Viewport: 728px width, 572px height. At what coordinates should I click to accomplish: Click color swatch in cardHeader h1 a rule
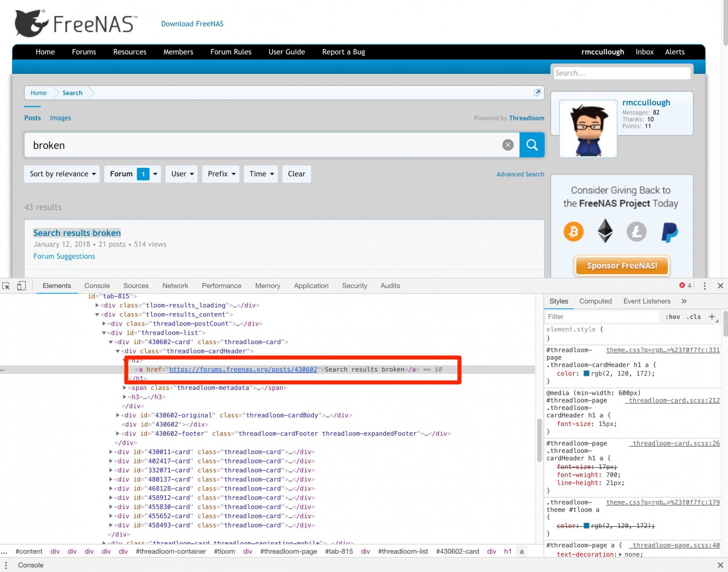587,374
